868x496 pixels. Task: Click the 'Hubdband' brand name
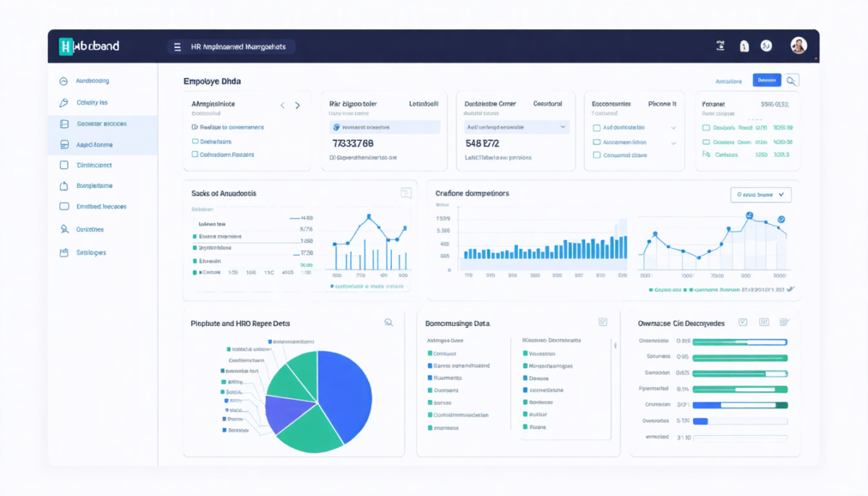(98, 46)
